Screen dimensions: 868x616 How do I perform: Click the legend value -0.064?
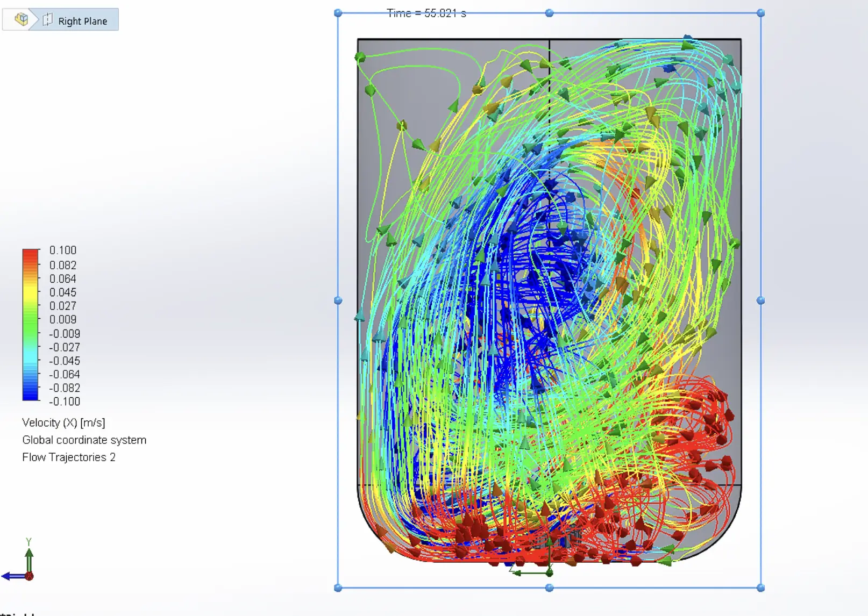tap(65, 374)
